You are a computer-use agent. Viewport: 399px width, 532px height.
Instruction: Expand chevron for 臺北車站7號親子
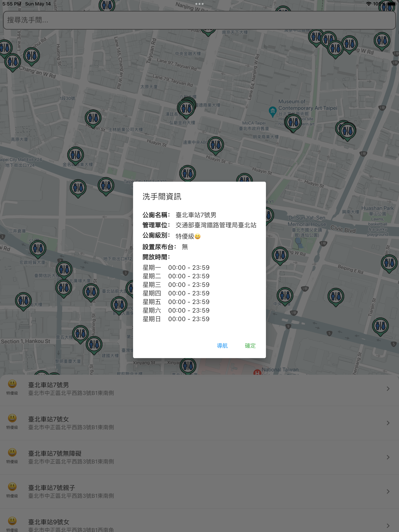(388, 491)
